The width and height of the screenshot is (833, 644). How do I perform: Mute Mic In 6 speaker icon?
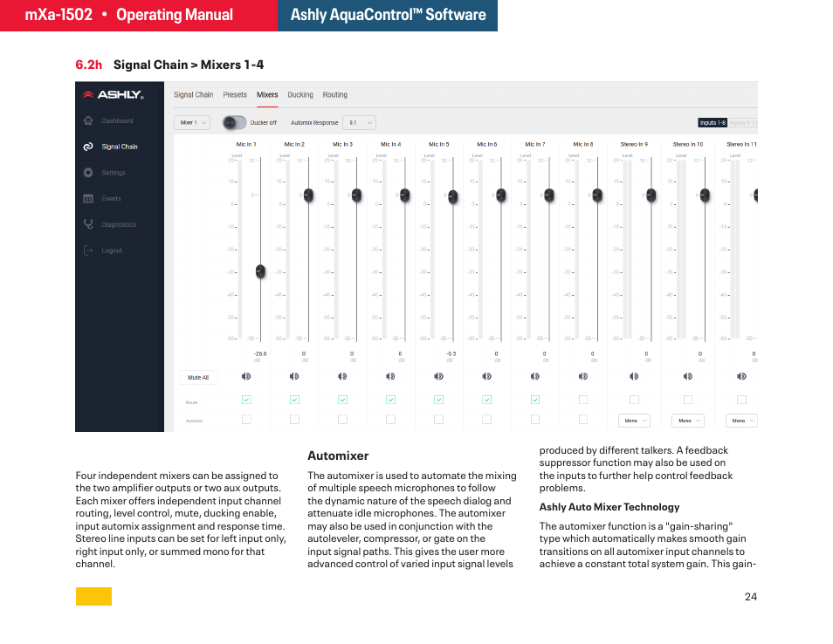click(x=486, y=376)
